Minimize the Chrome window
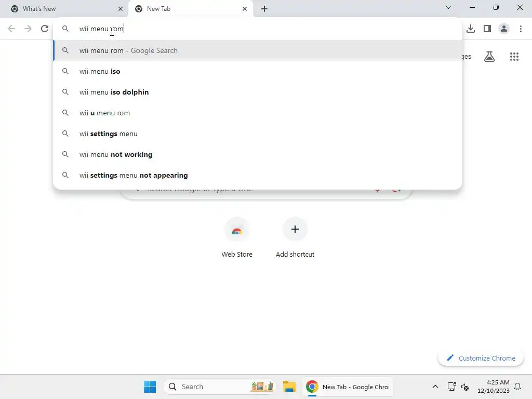 [472, 7]
